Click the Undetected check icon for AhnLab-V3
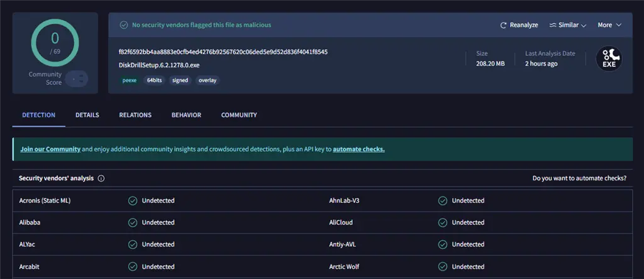Viewport: 644px width, 279px height. 443,201
